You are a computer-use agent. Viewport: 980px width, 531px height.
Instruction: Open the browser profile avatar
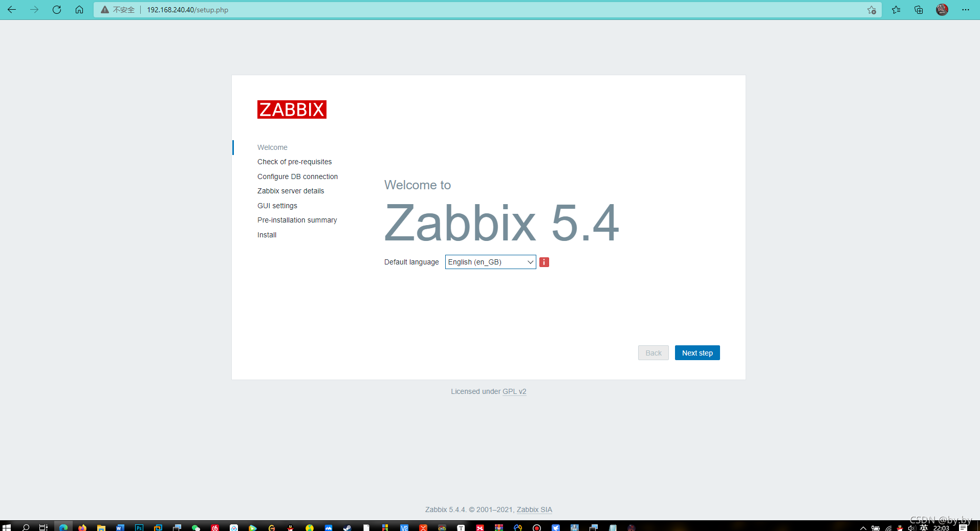942,10
